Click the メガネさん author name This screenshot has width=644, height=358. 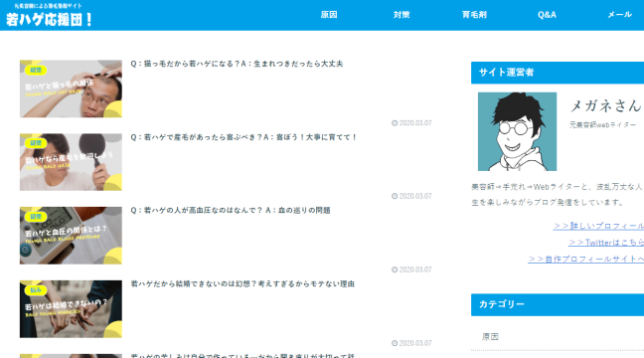(605, 105)
